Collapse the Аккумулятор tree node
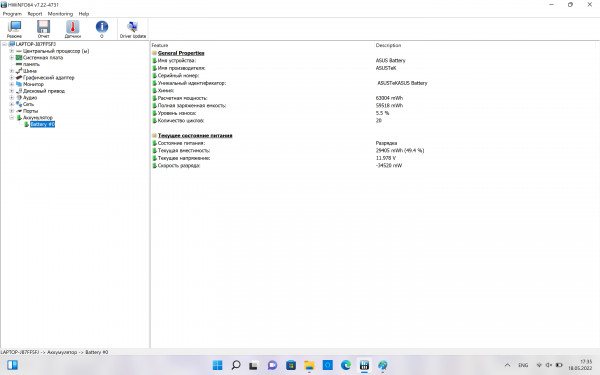 click(11, 117)
